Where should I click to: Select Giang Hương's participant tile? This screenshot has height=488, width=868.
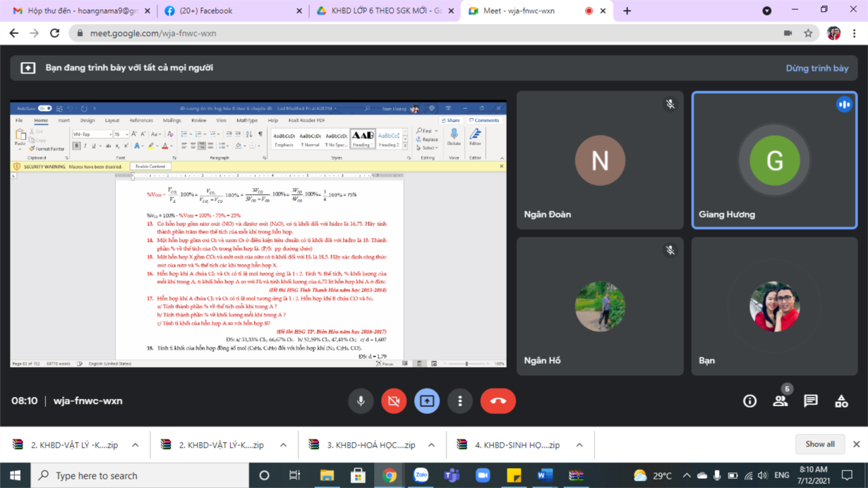click(x=774, y=160)
